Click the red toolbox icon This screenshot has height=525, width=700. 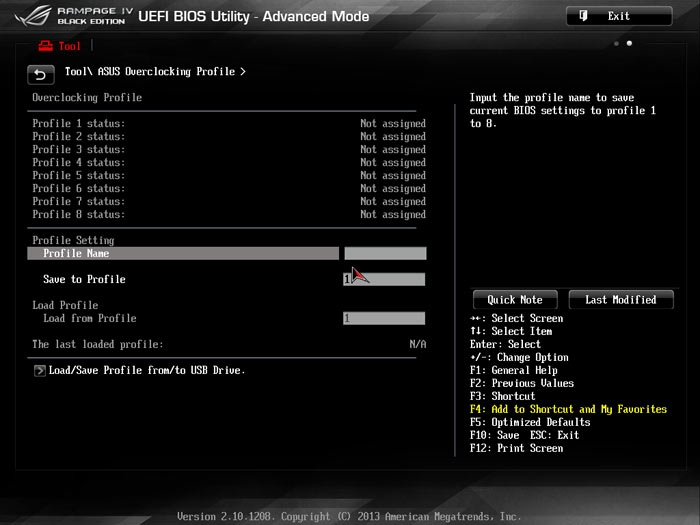tap(44, 46)
